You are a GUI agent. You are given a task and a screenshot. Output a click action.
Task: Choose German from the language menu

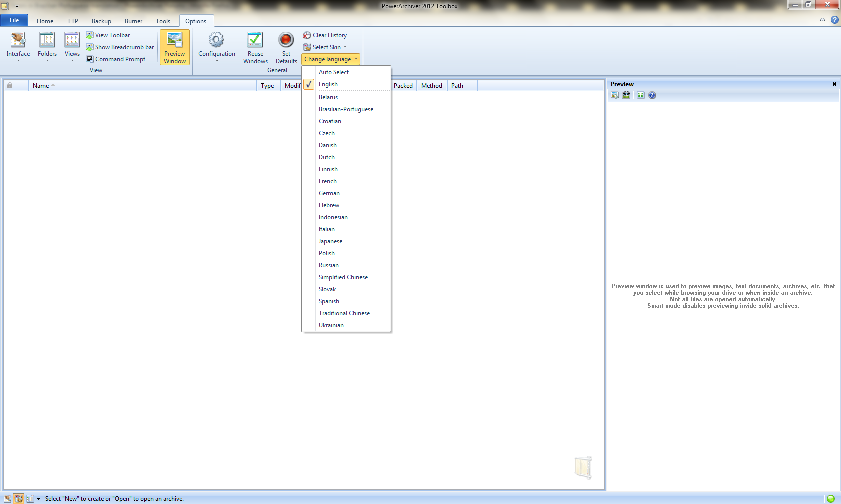pyautogui.click(x=329, y=193)
